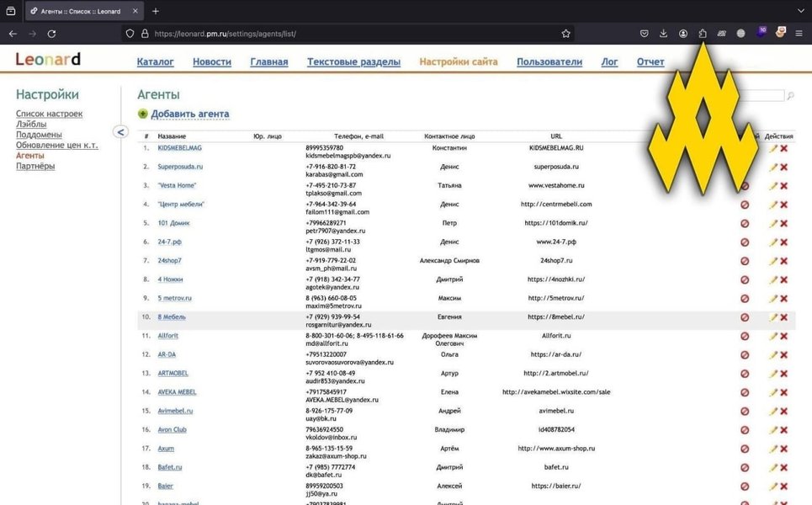The width and height of the screenshot is (812, 505).
Task: Toggle the red status icon for 8 Мебель
Action: point(745,317)
